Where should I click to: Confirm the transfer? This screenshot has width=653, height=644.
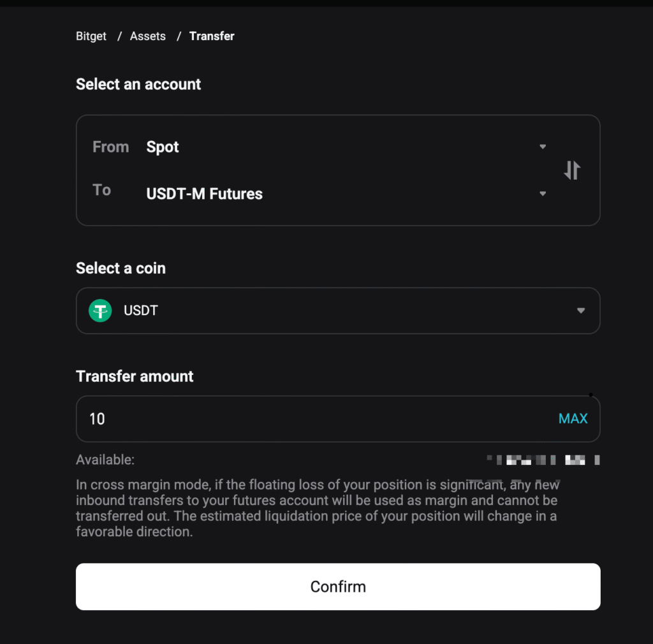(338, 587)
